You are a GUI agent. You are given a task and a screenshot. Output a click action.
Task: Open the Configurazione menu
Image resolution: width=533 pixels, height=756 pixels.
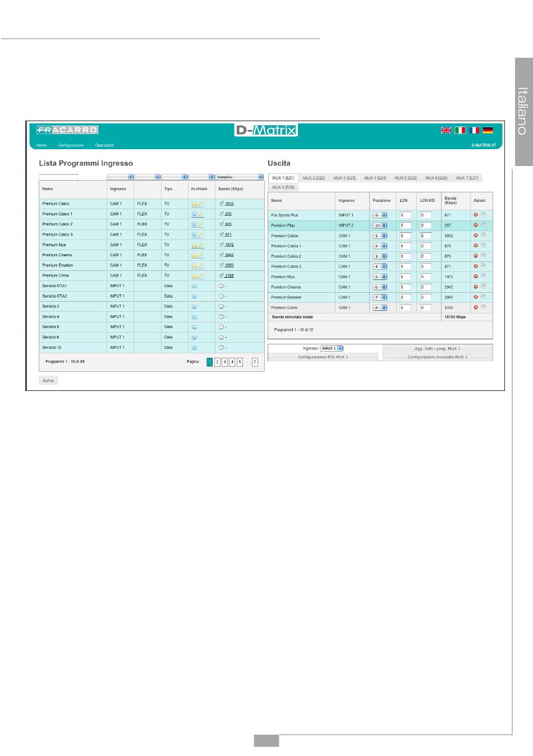[x=71, y=145]
